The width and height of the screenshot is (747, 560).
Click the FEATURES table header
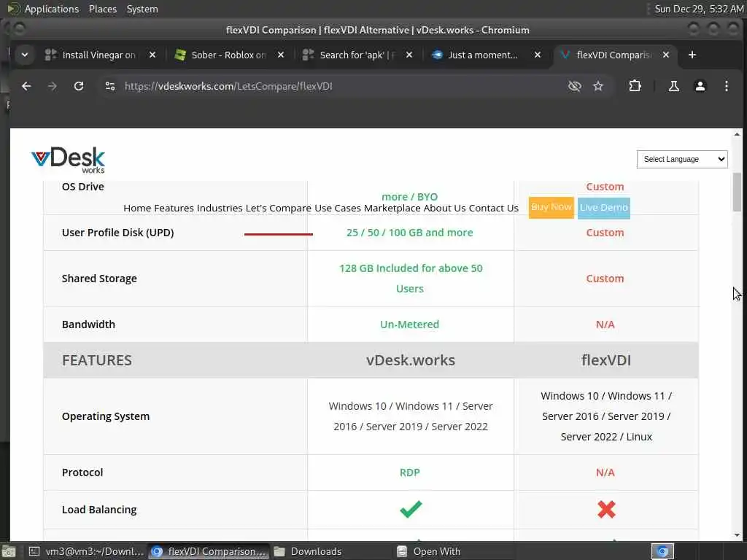[x=97, y=360]
